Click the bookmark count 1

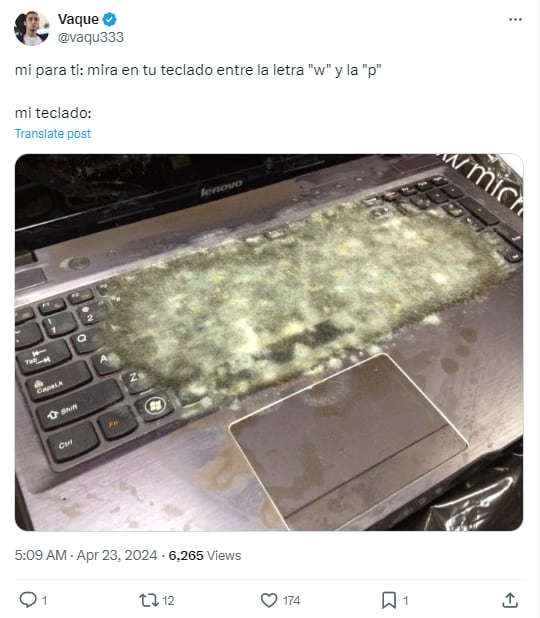click(x=406, y=601)
